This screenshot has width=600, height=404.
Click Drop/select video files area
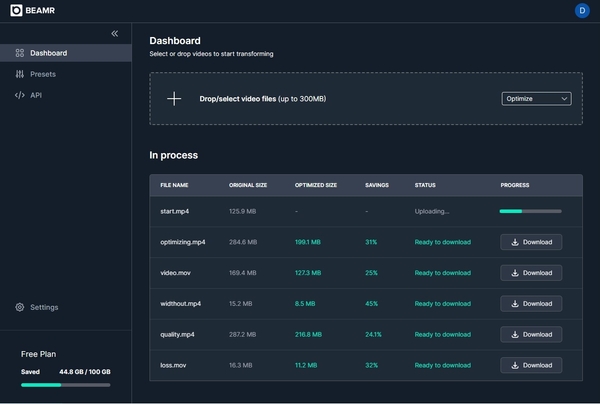[x=262, y=99]
